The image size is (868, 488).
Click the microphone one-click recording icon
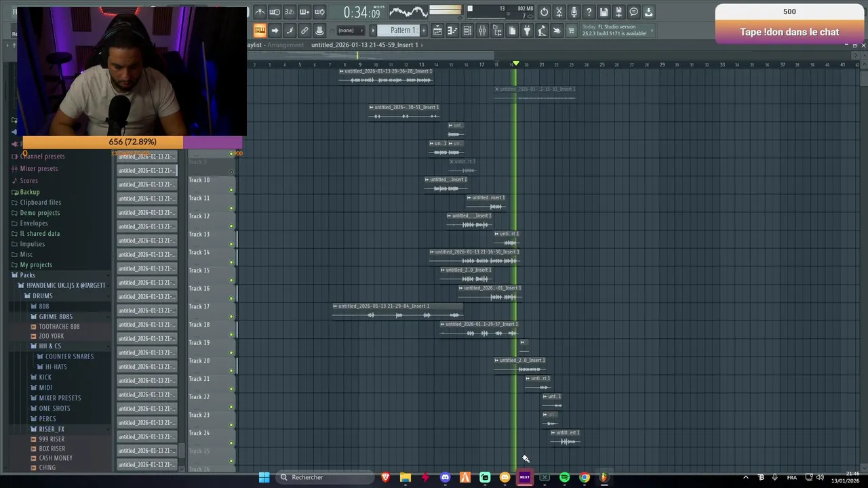click(574, 12)
